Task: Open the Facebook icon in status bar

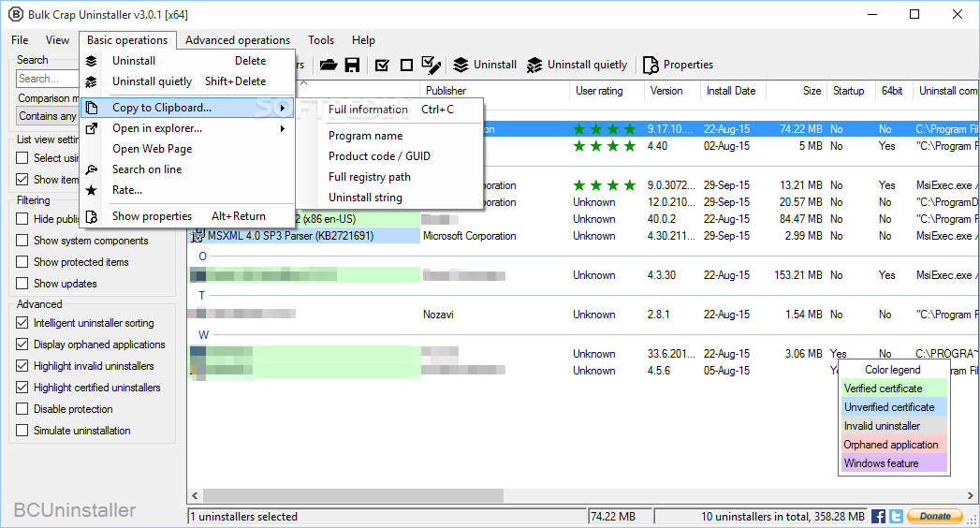Action: click(x=878, y=516)
